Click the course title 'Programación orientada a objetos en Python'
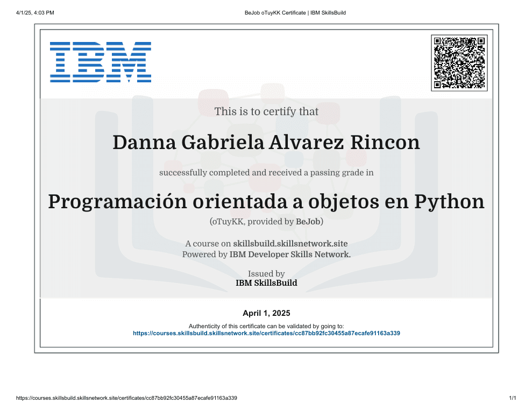Screen dimensions: 532x410 click(266, 202)
